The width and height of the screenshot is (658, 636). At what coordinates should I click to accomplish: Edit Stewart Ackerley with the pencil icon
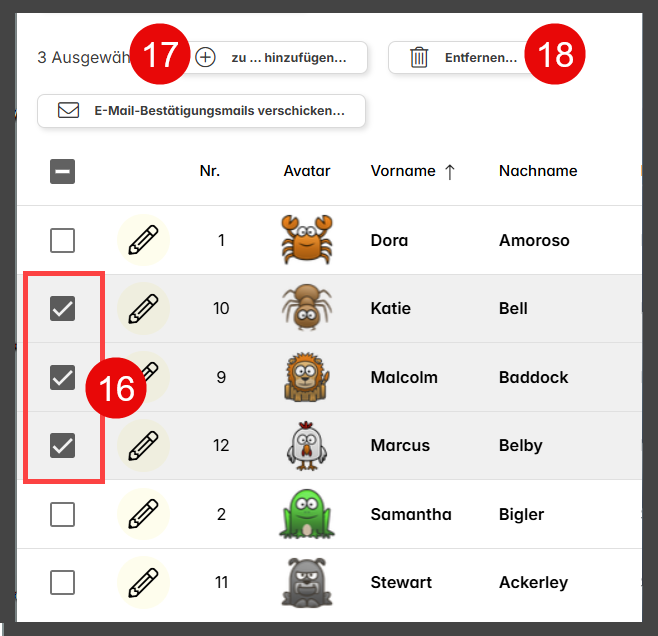tap(143, 582)
